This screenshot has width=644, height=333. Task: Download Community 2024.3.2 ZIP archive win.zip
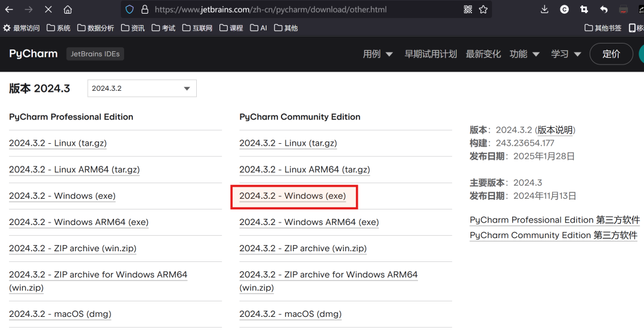point(303,248)
